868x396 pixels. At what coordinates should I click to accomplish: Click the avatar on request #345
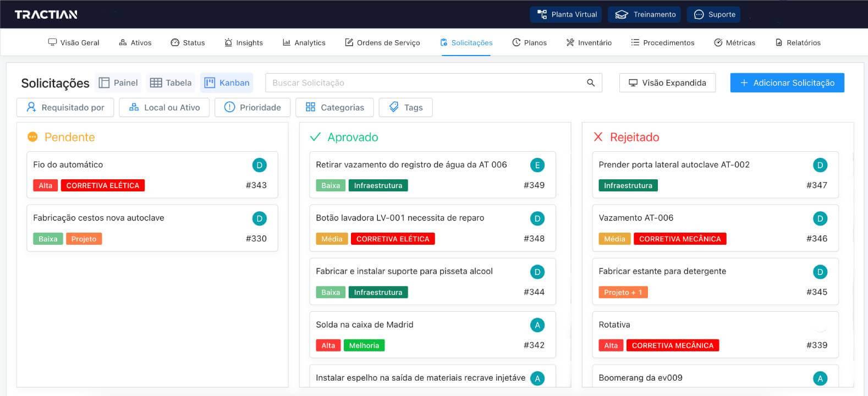tap(820, 272)
